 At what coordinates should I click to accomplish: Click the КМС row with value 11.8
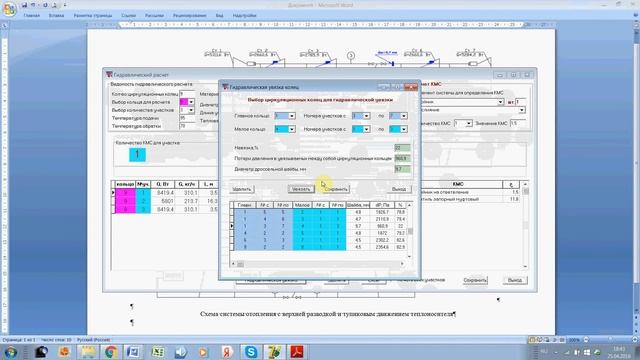[x=469, y=199]
